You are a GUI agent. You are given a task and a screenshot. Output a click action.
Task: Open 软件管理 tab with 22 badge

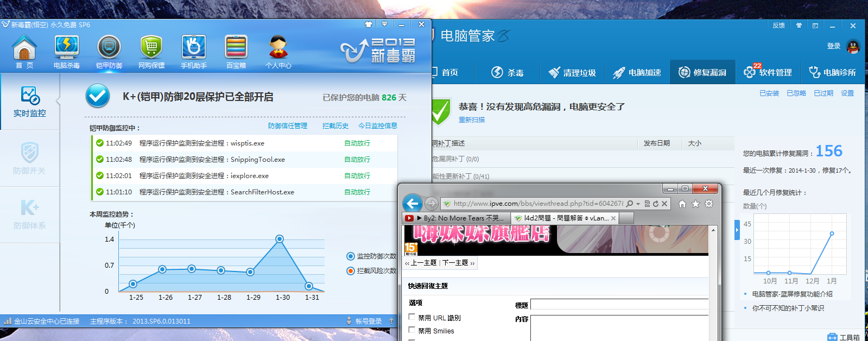pos(768,72)
